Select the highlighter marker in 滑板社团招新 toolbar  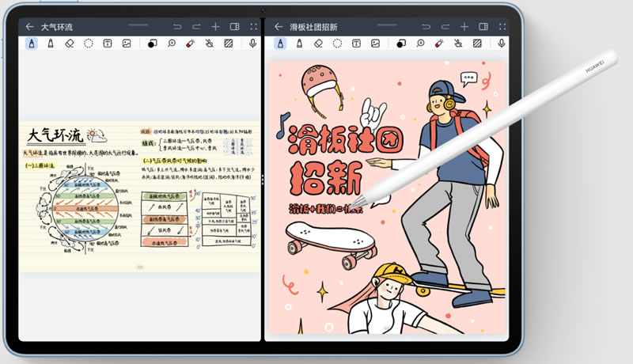[299, 44]
